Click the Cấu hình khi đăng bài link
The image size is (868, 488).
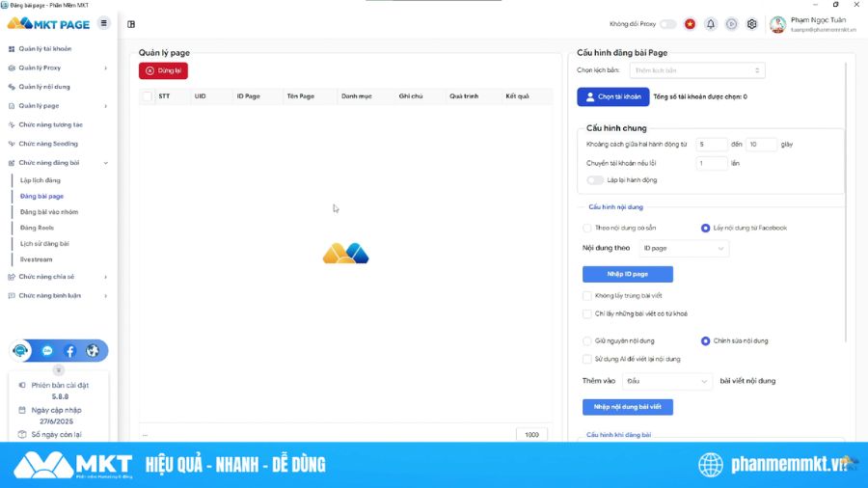(x=618, y=435)
